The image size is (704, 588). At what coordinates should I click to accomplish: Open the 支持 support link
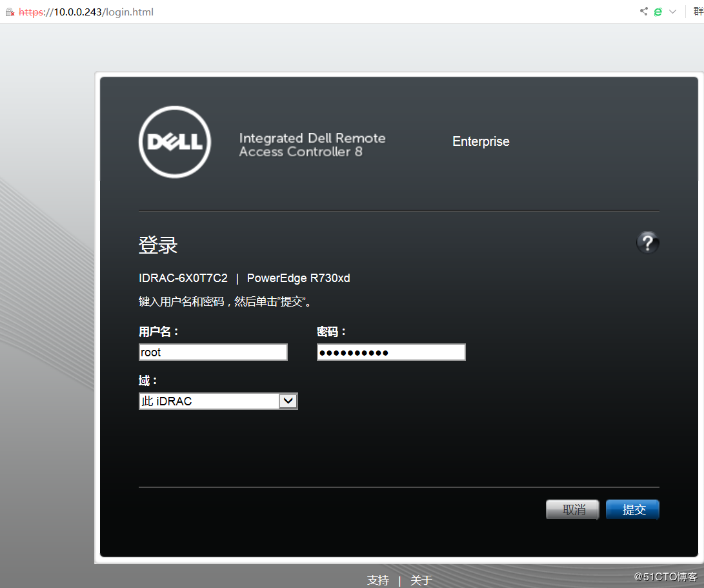(x=378, y=580)
